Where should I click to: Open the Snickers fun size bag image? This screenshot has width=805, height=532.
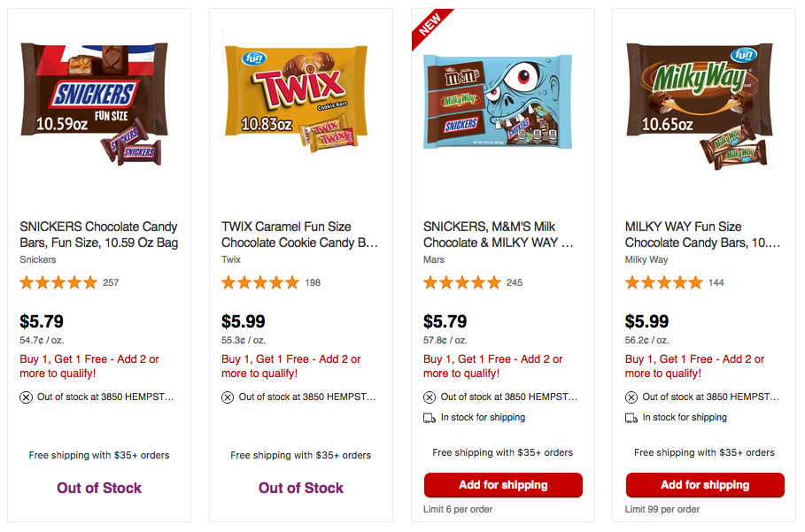[94, 104]
